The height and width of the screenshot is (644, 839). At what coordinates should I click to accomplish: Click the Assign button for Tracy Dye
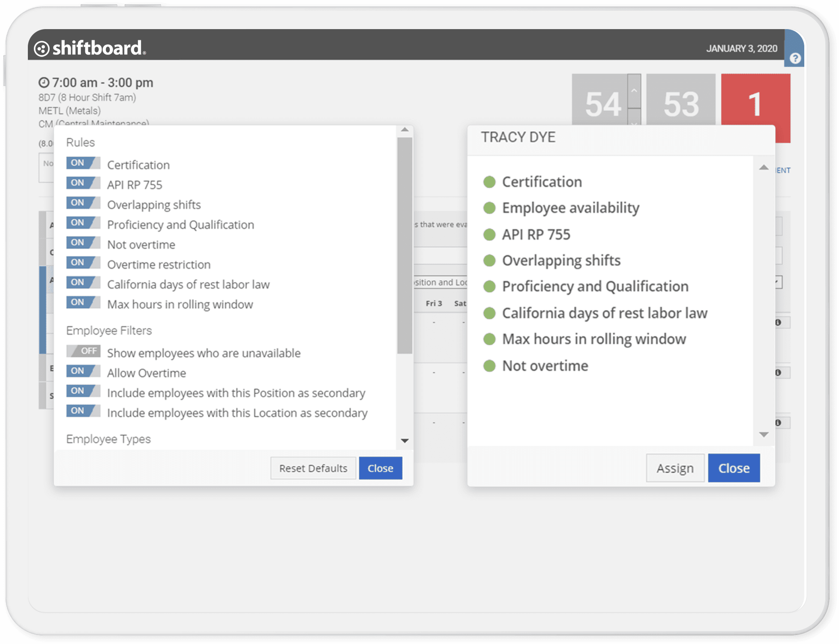click(x=675, y=467)
